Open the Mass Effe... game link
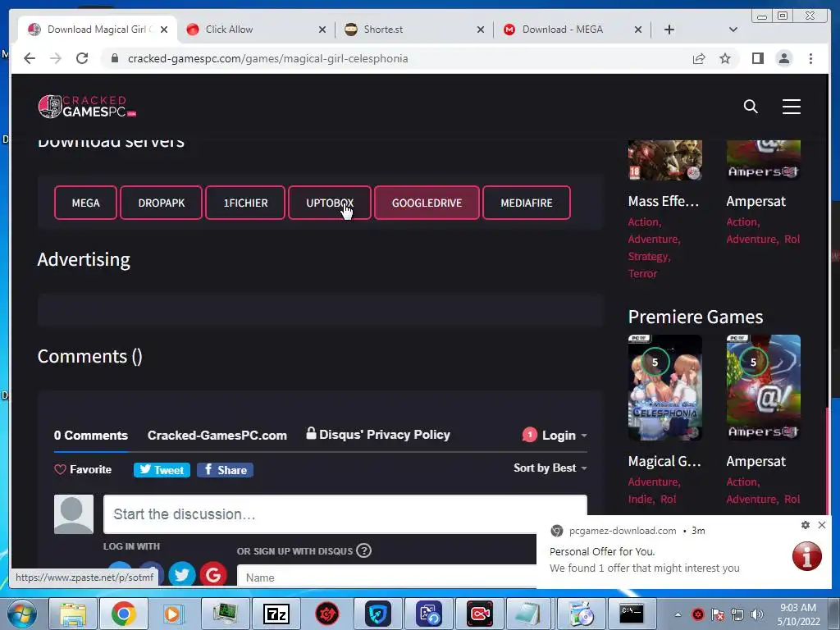Image resolution: width=840 pixels, height=630 pixels. (663, 202)
